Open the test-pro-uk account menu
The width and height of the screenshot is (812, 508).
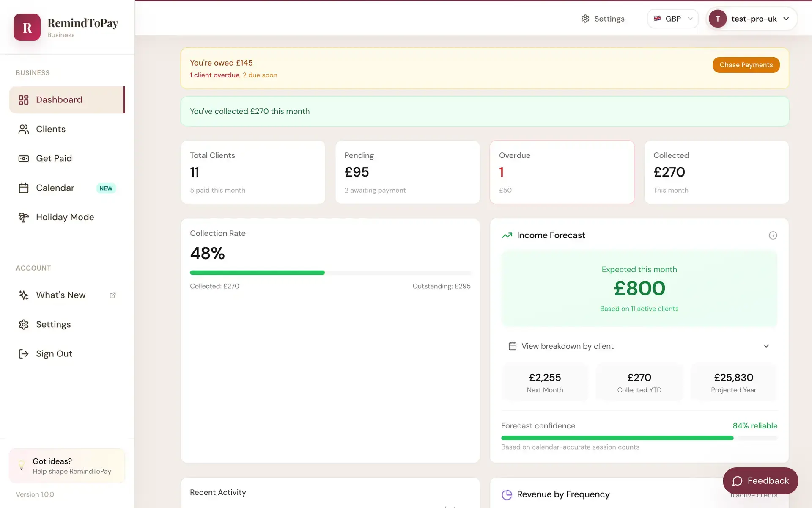pyautogui.click(x=752, y=19)
